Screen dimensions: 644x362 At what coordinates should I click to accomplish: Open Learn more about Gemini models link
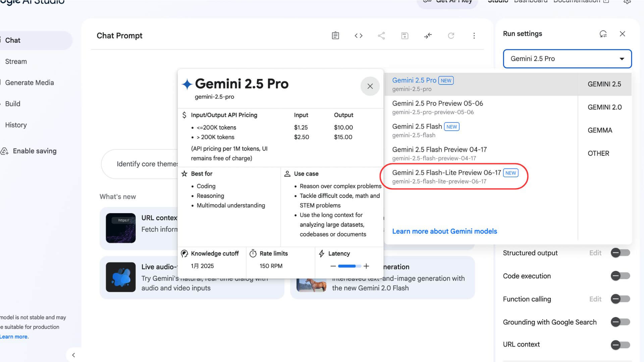tap(444, 231)
